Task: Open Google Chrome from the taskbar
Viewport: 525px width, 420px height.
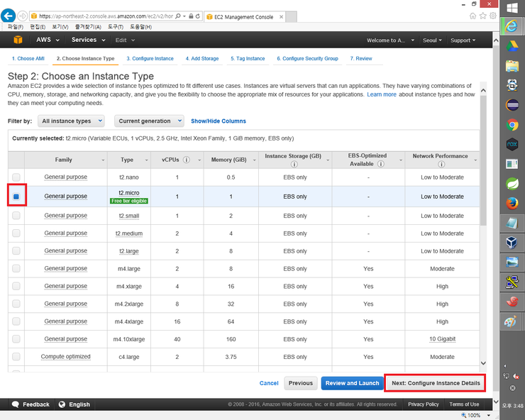Action: [x=512, y=125]
